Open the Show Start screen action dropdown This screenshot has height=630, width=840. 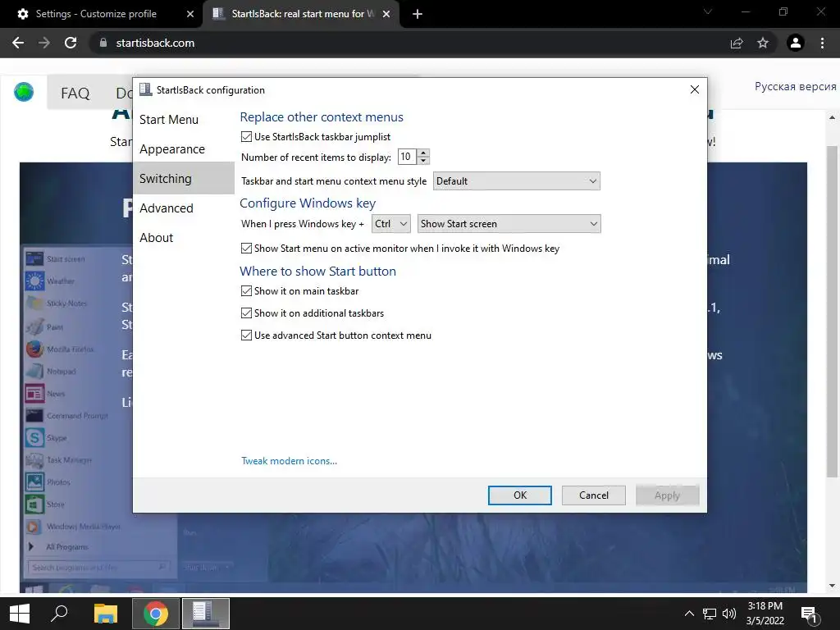coord(509,224)
